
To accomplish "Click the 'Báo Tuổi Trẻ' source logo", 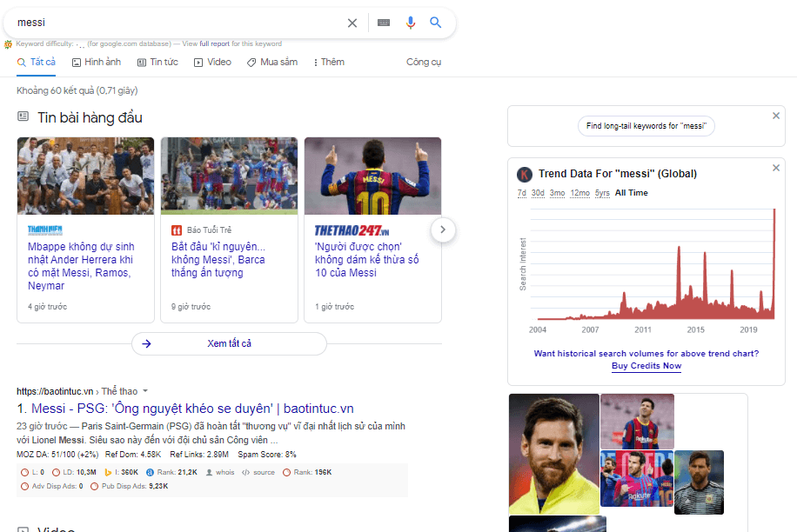I will [x=177, y=230].
